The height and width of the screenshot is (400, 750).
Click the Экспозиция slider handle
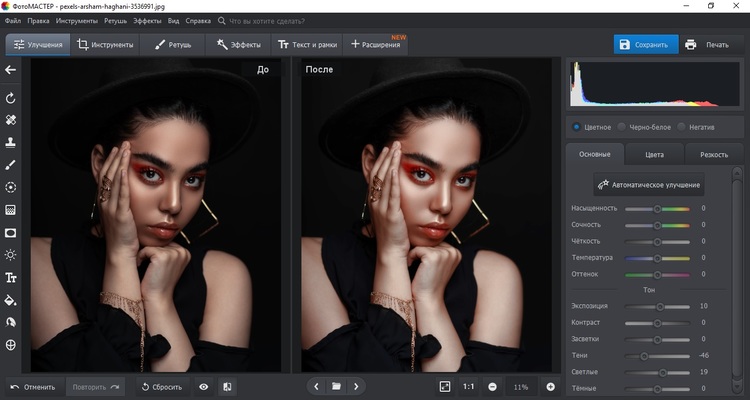(x=660, y=306)
